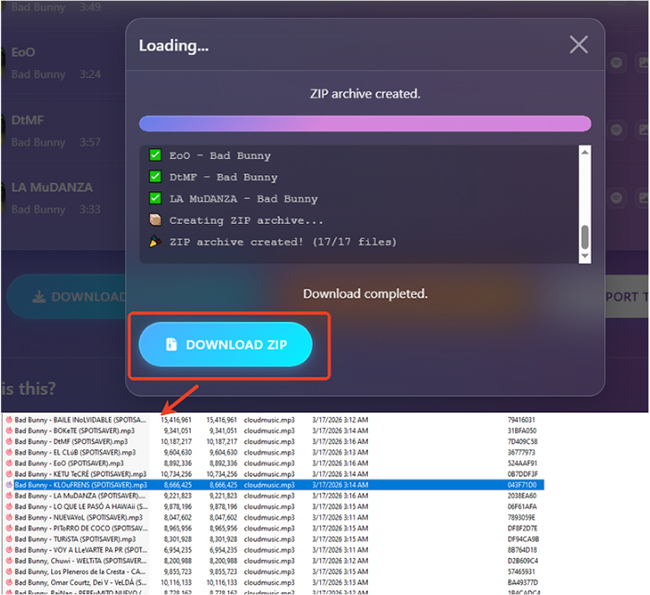This screenshot has width=650, height=595.
Task: Click the 'ZIP archive created! (17/17 files)' log line
Action: pyautogui.click(x=283, y=242)
